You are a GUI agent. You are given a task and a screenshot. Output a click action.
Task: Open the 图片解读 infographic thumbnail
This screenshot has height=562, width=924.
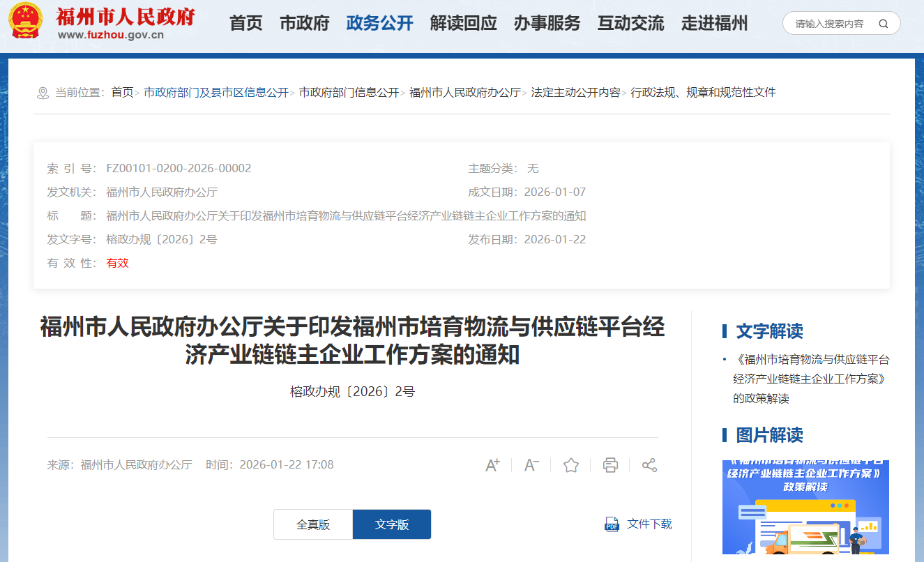[805, 507]
